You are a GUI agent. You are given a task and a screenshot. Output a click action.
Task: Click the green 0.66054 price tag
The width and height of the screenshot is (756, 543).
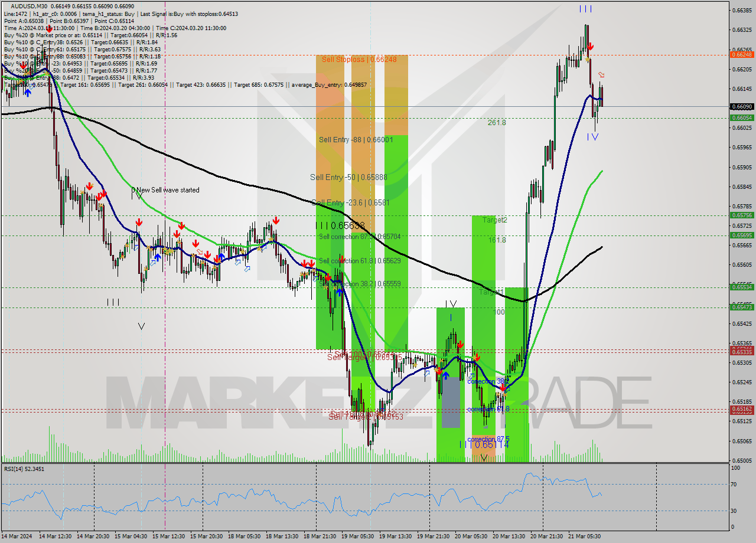click(x=741, y=117)
